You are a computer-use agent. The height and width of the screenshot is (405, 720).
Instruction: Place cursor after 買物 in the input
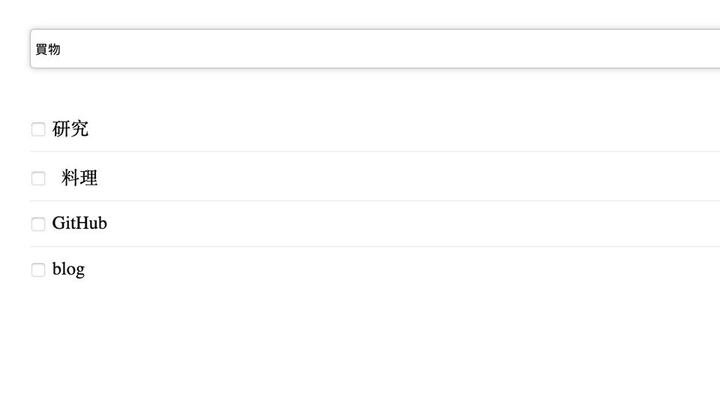[62, 49]
